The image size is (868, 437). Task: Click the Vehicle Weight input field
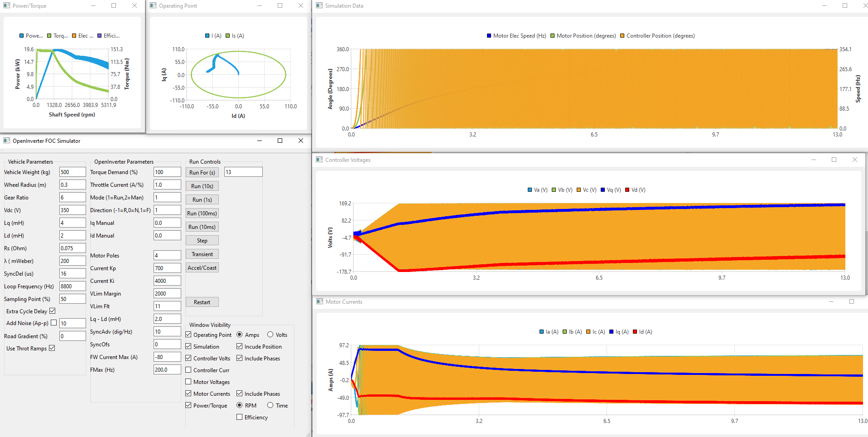(72, 172)
